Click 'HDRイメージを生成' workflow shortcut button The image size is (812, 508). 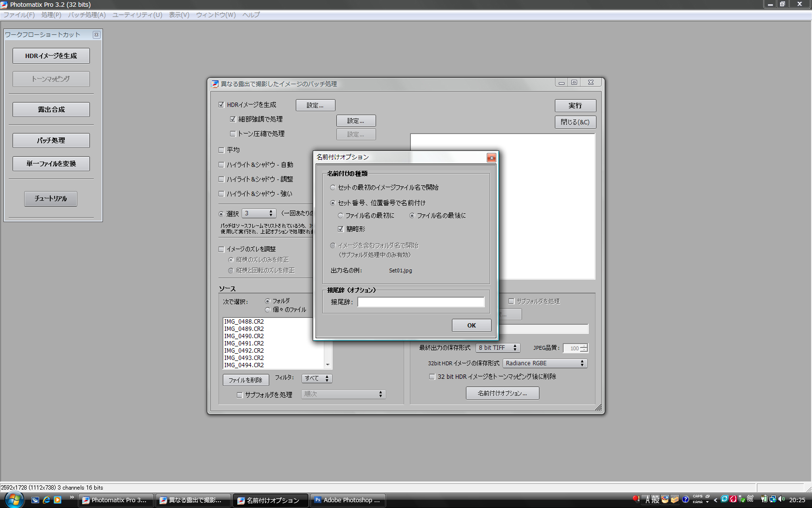click(51, 56)
